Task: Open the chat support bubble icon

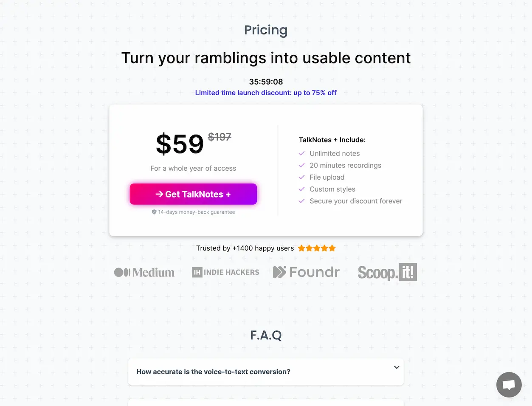Action: (x=509, y=384)
